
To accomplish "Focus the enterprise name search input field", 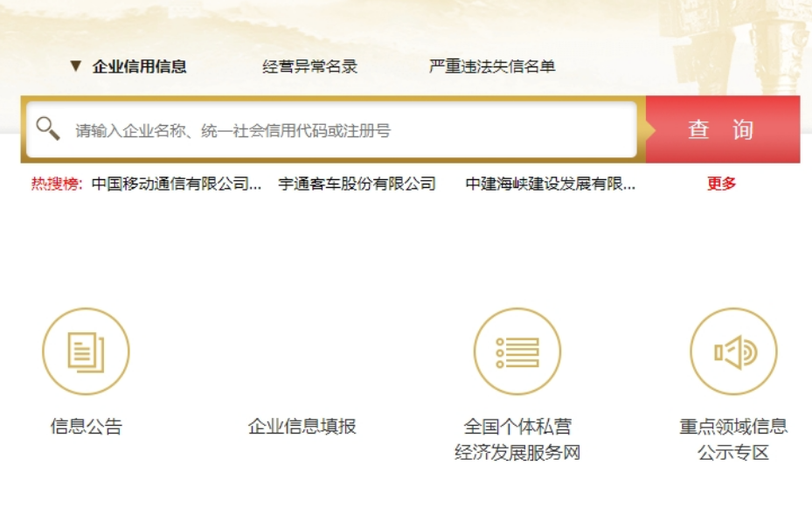I will coord(350,130).
